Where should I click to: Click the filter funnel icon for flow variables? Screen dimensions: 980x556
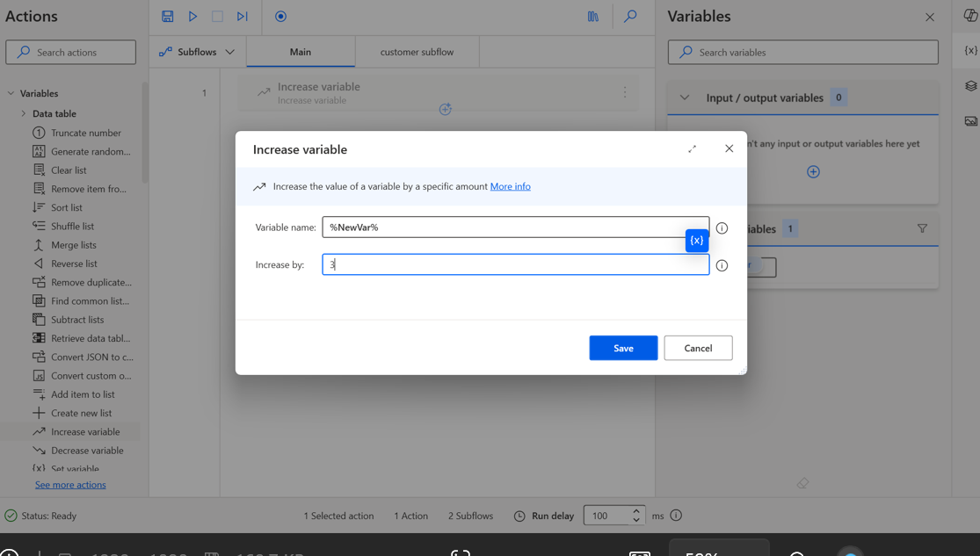[922, 228]
